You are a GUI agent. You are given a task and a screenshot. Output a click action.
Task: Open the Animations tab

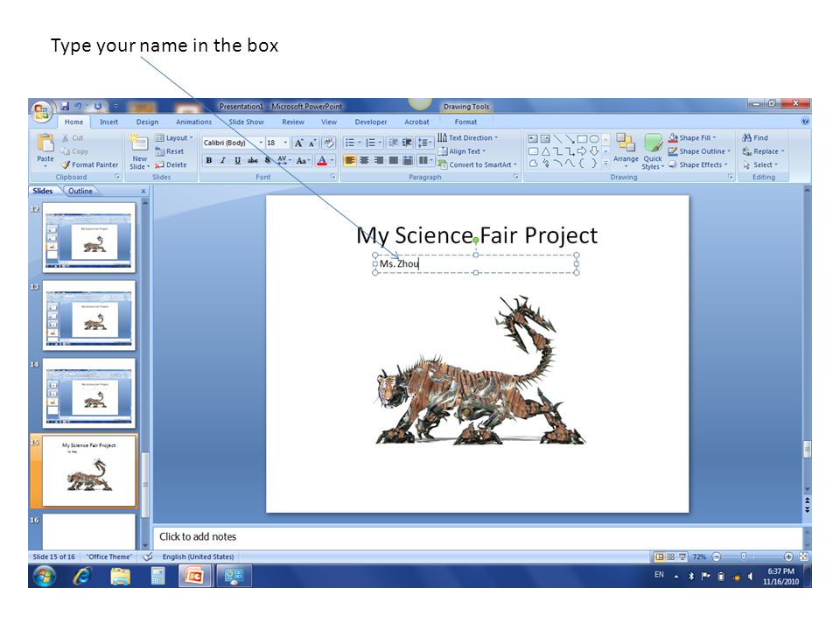pyautogui.click(x=193, y=122)
